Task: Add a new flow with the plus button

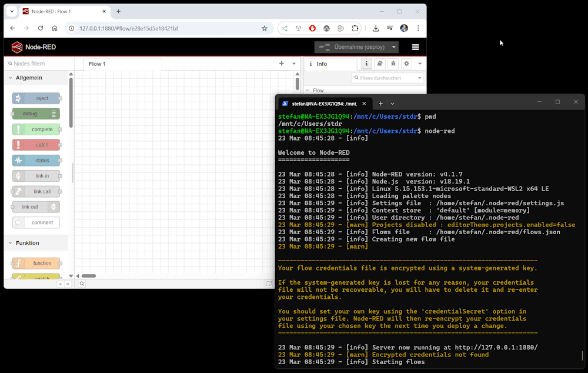Action: tap(281, 63)
